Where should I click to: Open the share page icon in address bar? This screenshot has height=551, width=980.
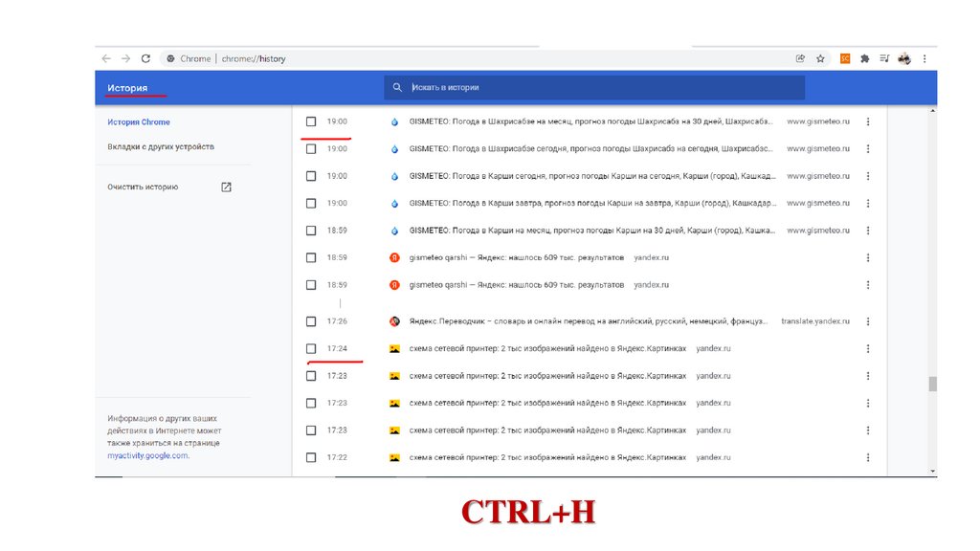(800, 58)
